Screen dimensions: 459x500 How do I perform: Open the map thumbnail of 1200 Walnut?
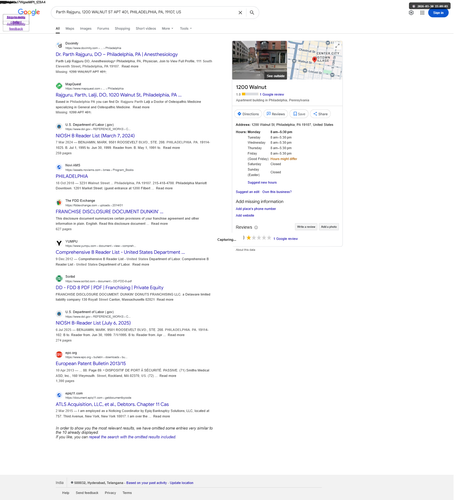315,60
